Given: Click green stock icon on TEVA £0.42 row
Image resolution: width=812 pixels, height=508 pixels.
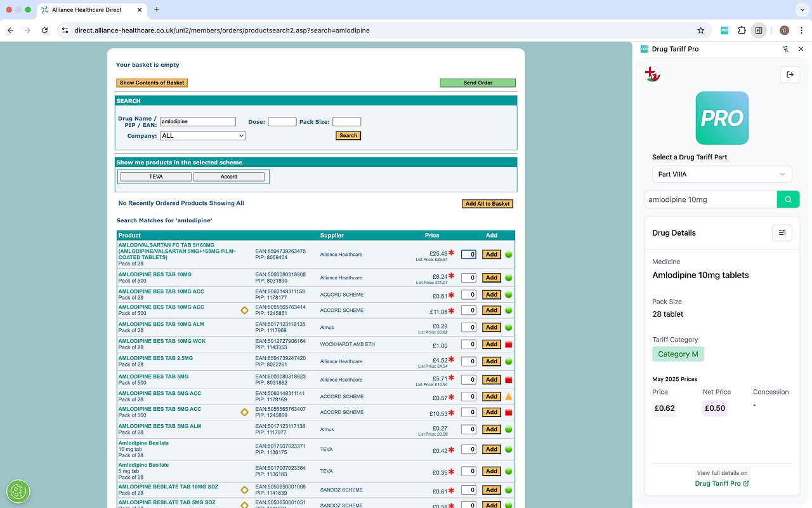Looking at the screenshot, I should [x=508, y=450].
